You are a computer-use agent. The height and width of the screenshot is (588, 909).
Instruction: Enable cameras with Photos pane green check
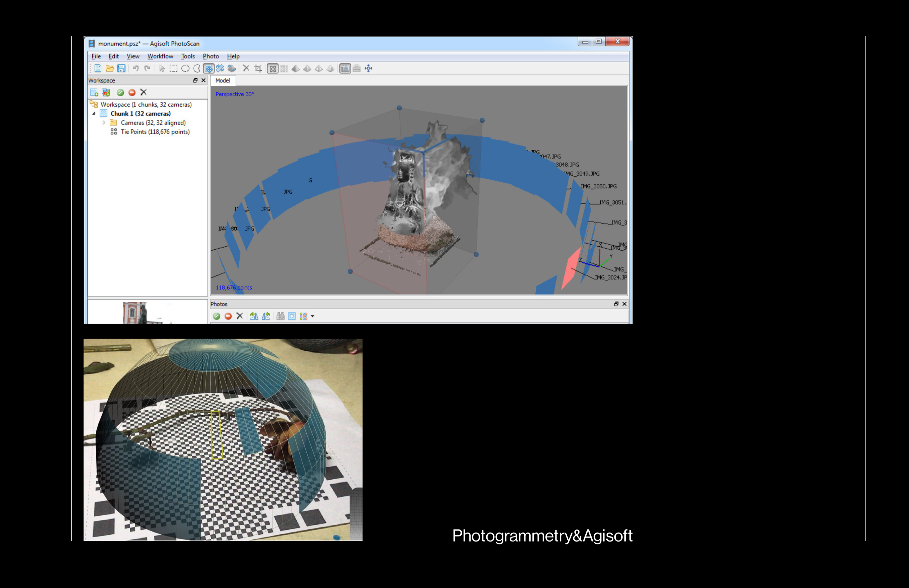click(216, 316)
